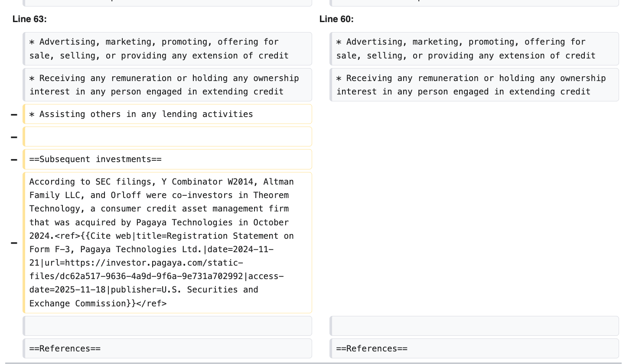
Task: Click the deleted "==Subsequent investments==" heading line
Action: tap(95, 159)
